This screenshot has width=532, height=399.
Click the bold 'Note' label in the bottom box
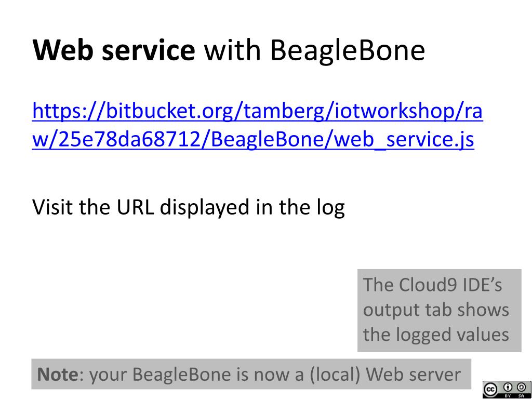(x=58, y=374)
